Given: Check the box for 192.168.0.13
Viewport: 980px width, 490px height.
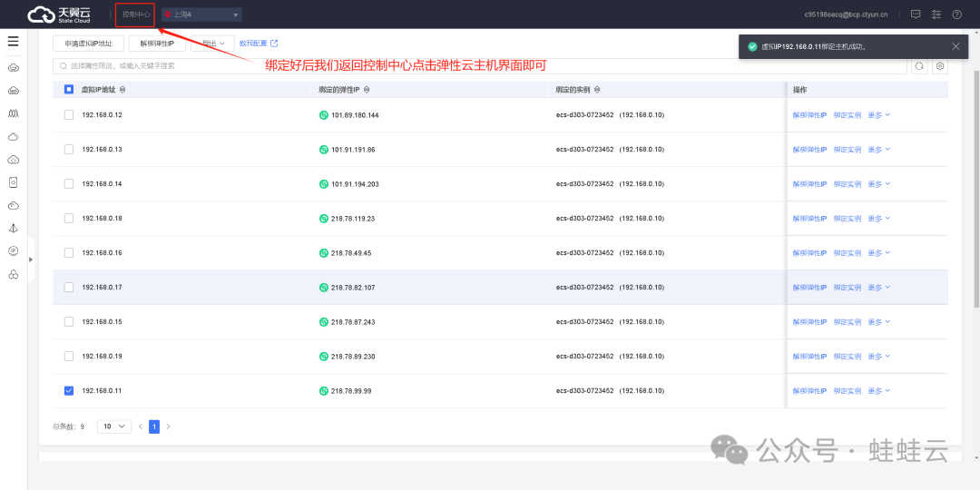Looking at the screenshot, I should click(x=69, y=150).
